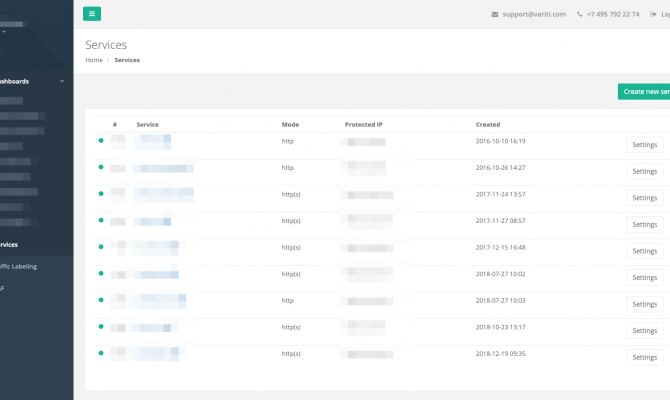Viewport: 670px width, 400px height.
Task: Click http(s) mode in 2017-12-15 row
Action: click(291, 247)
